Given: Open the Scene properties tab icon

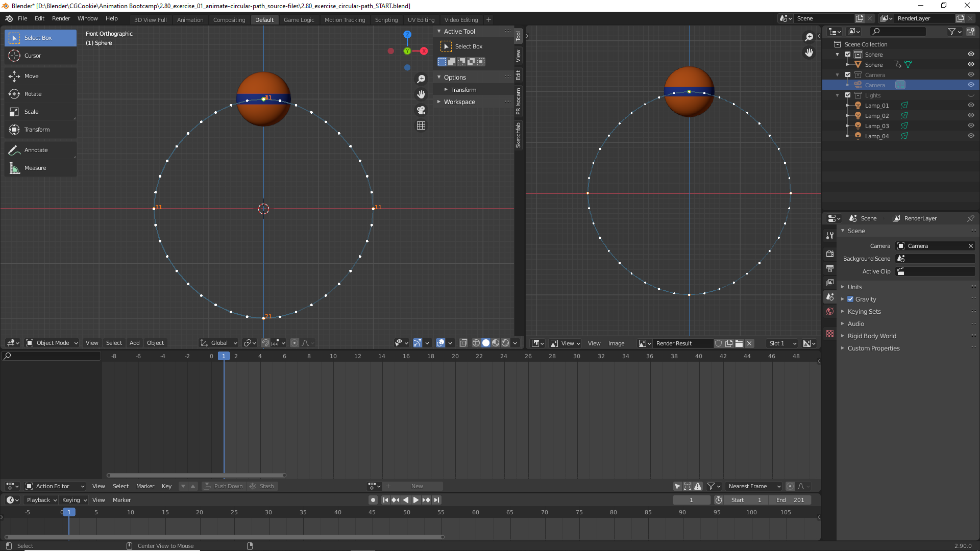Looking at the screenshot, I should 829,297.
